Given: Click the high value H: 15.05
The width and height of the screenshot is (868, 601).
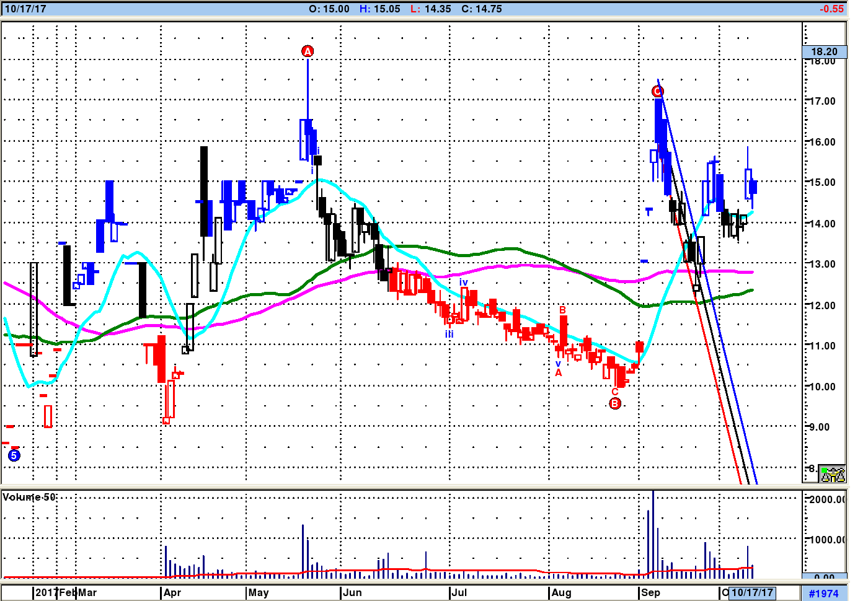Looking at the screenshot, I should pyautogui.click(x=380, y=9).
